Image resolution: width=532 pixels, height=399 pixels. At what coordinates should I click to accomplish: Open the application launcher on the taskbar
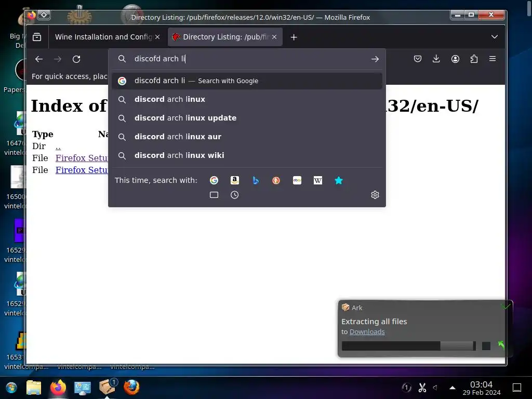11,388
